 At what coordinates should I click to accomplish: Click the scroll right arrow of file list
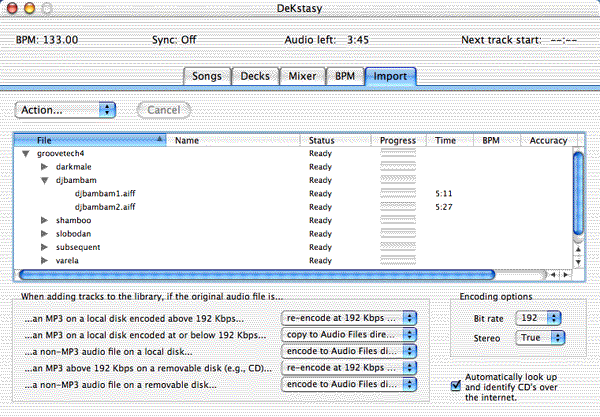click(x=566, y=275)
